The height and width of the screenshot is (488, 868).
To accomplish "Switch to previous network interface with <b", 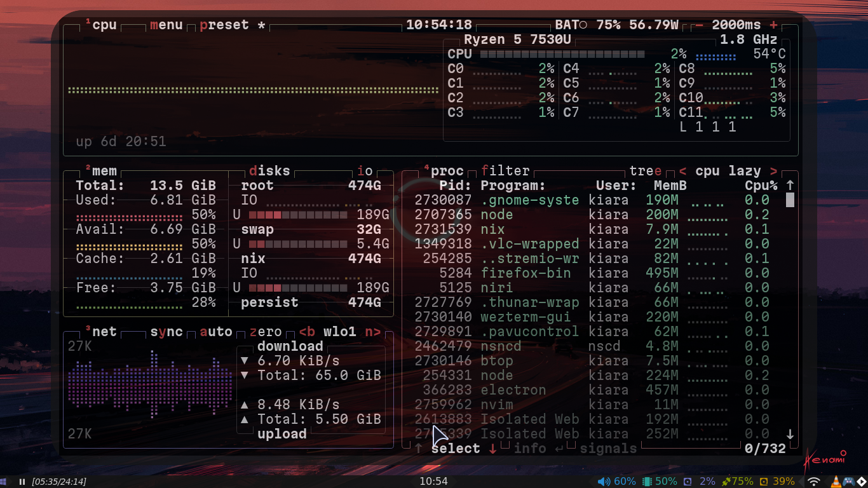I will pyautogui.click(x=307, y=332).
